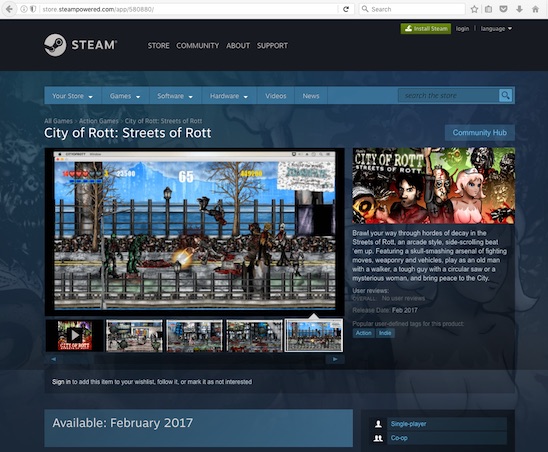Click the Pocket save icon
This screenshot has width=548, height=452.
pyautogui.click(x=503, y=9)
